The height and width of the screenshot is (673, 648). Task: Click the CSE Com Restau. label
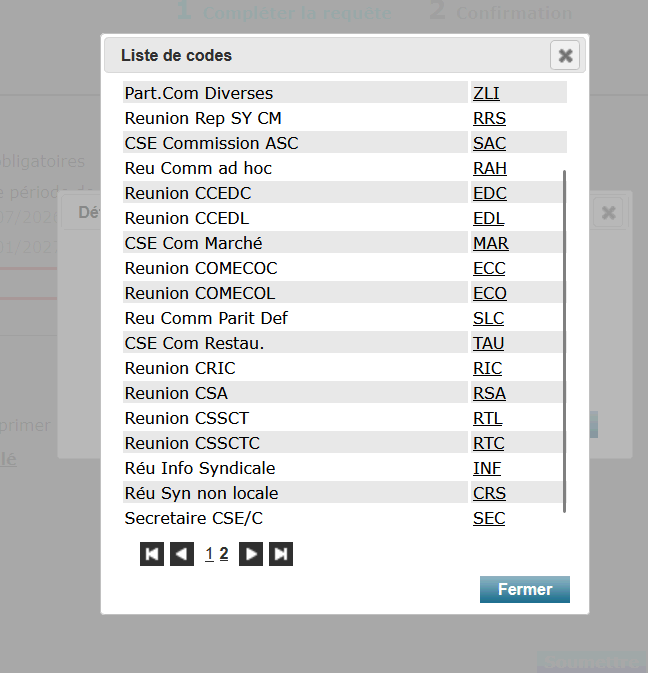(194, 343)
